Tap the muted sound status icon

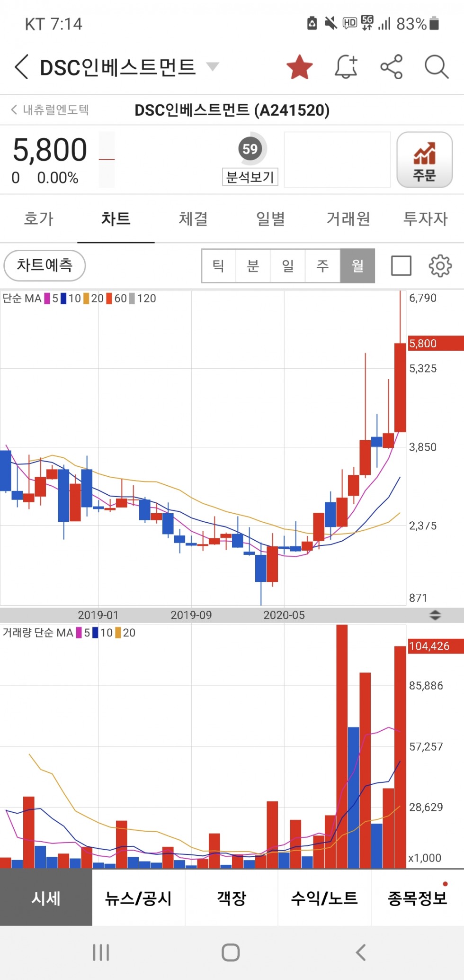[330, 23]
